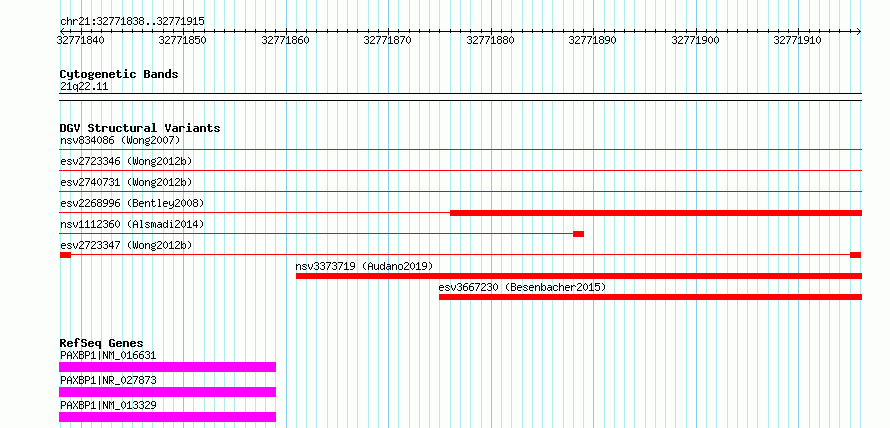Screen dimensions: 890x428
Task: Click ruler coordinate 32771850
Action: click(x=183, y=41)
